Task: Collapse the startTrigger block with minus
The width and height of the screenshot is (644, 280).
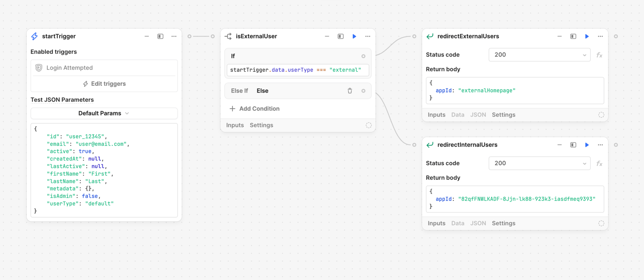Action: tap(147, 36)
